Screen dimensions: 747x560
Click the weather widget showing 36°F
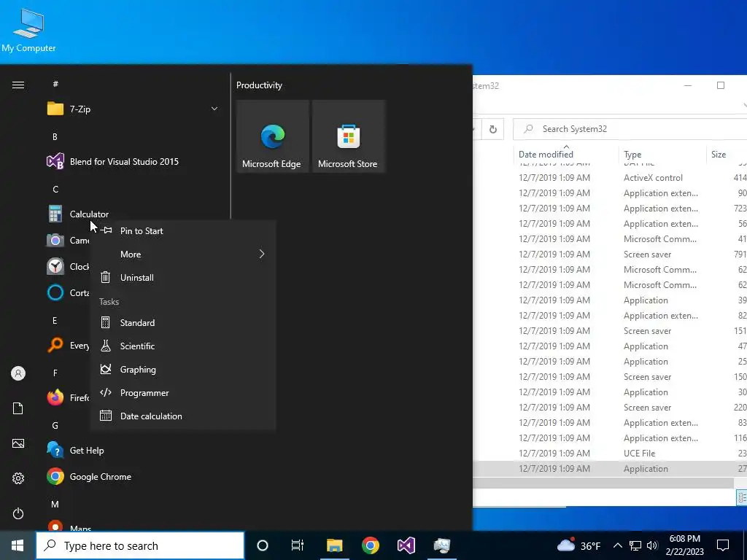578,545
